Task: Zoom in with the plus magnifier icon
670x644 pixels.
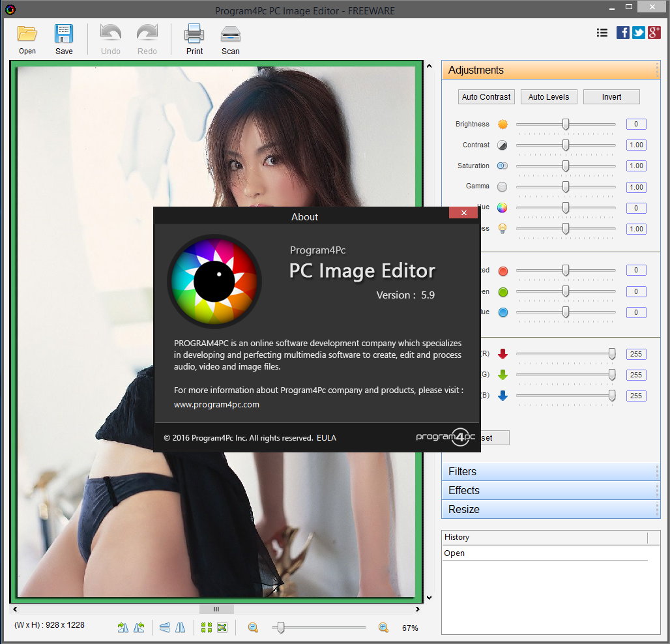Action: (383, 628)
